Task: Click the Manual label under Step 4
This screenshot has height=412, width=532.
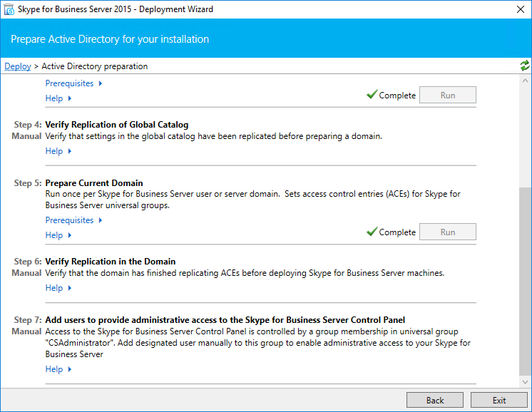Action: [x=26, y=136]
